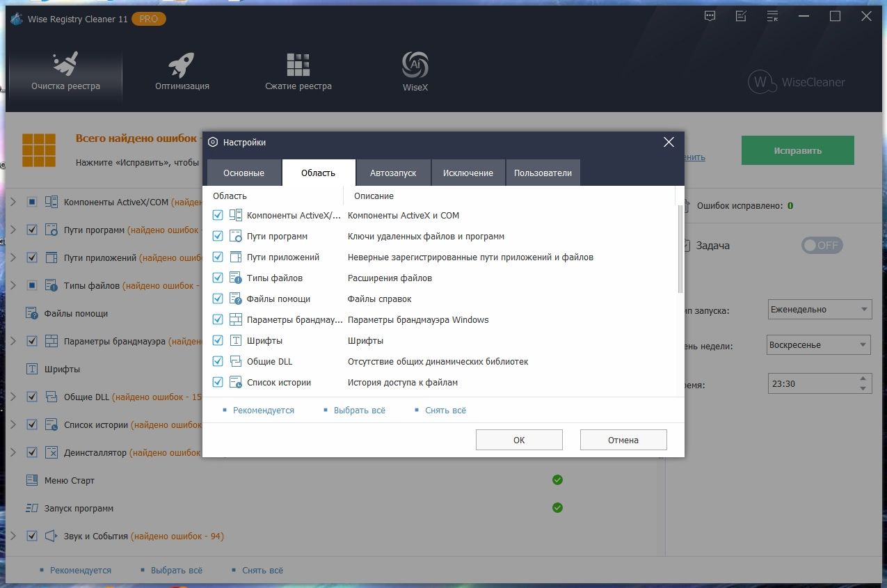Open the Очистка реестра section icon

65,64
